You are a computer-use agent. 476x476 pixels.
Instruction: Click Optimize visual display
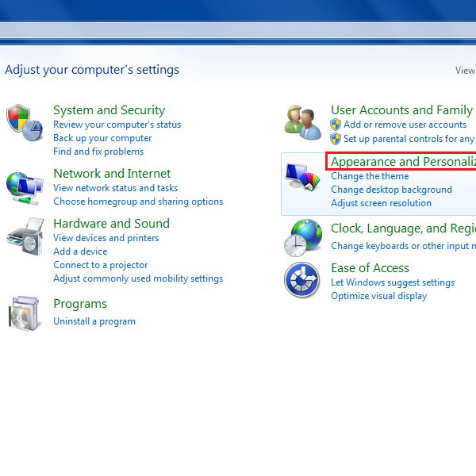379,296
